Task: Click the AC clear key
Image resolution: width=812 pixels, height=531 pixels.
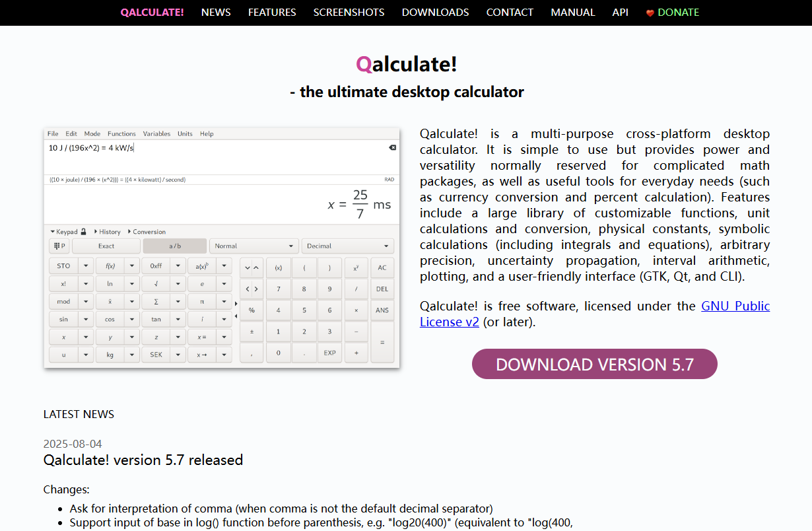Action: [382, 268]
